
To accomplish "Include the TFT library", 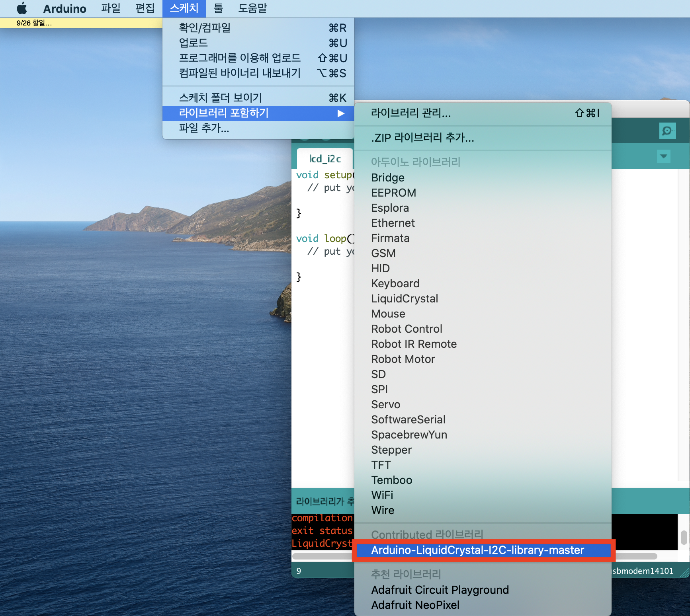I will click(x=483, y=465).
